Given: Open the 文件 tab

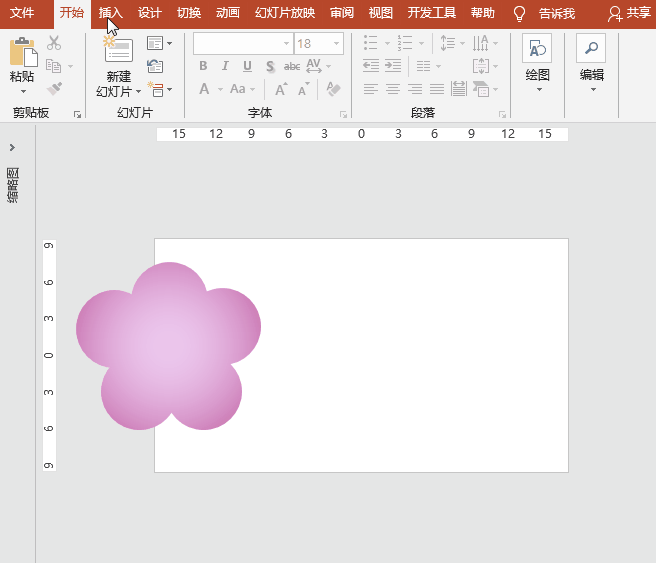Looking at the screenshot, I should click(22, 13).
